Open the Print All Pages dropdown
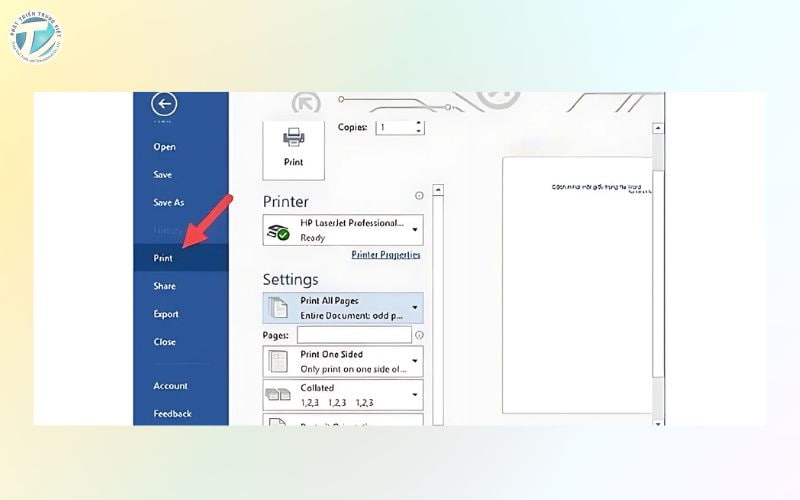The height and width of the screenshot is (500, 800). coord(415,308)
